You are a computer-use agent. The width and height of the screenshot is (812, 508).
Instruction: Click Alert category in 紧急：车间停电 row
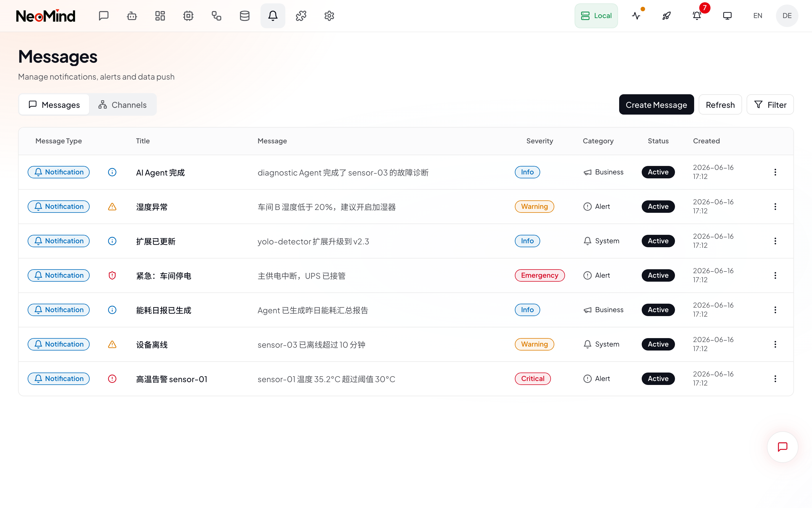pyautogui.click(x=596, y=275)
